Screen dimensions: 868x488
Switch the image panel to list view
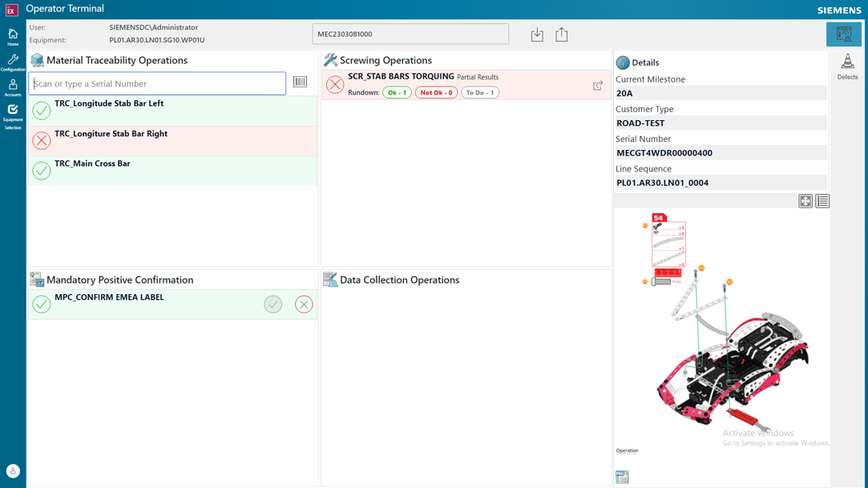tap(822, 201)
